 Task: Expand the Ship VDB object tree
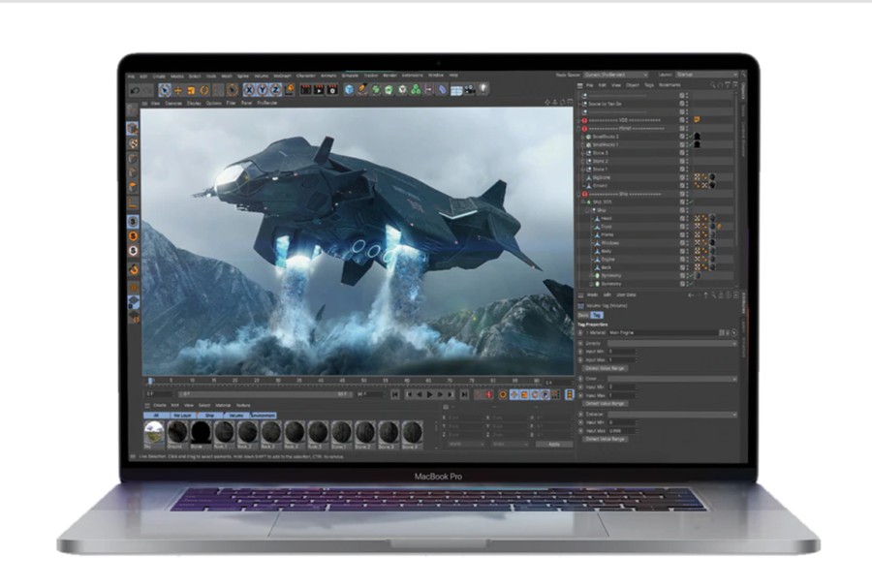(x=584, y=202)
